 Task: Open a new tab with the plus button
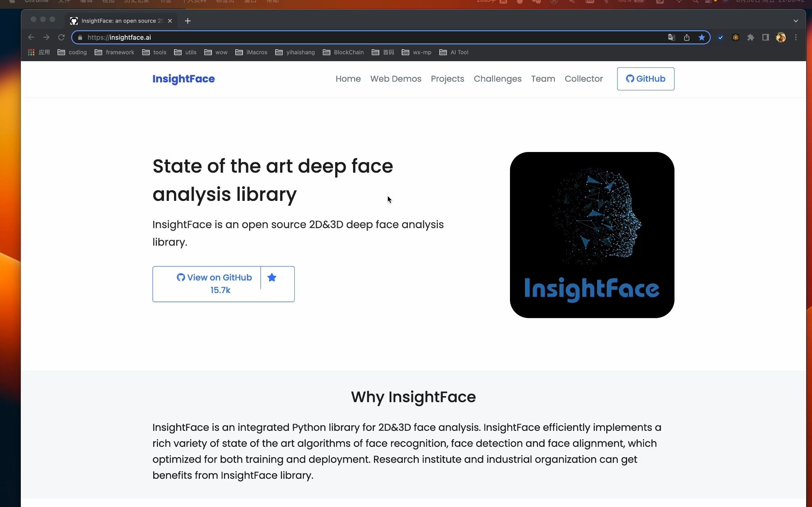[x=187, y=21]
